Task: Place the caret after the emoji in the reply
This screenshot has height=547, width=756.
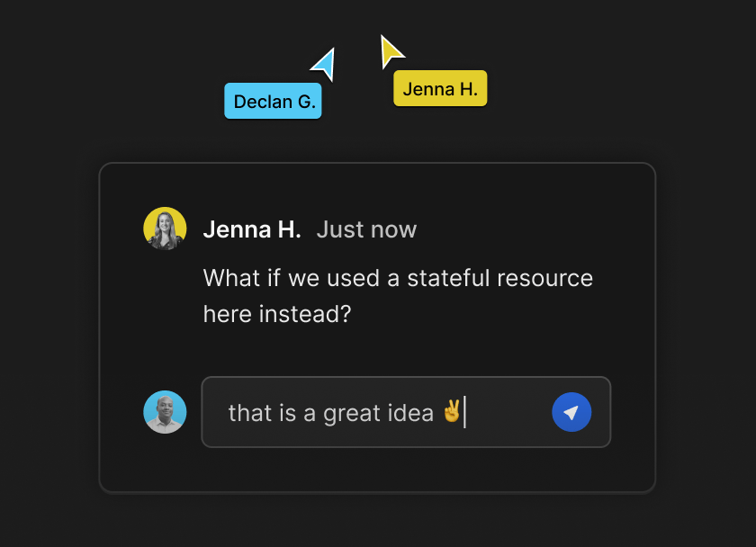Action: coord(464,411)
